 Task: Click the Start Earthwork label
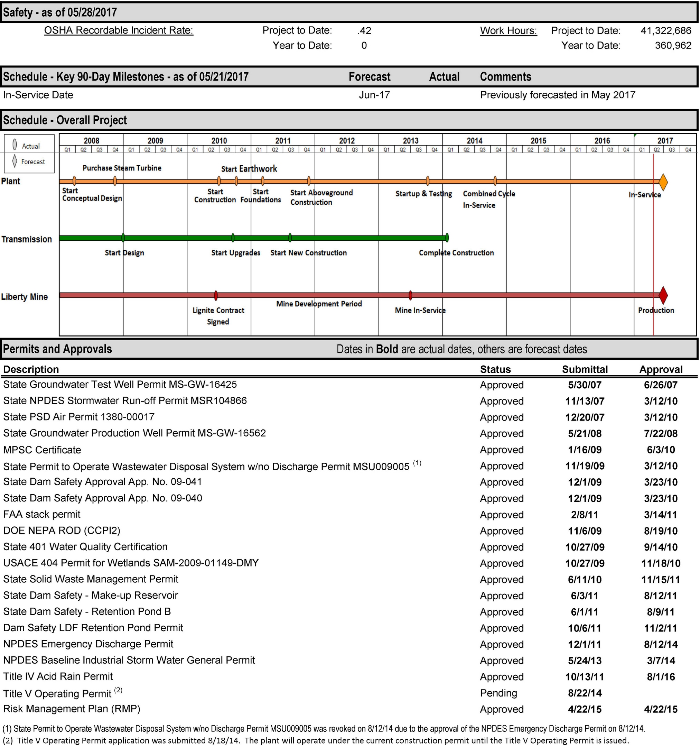click(x=249, y=169)
